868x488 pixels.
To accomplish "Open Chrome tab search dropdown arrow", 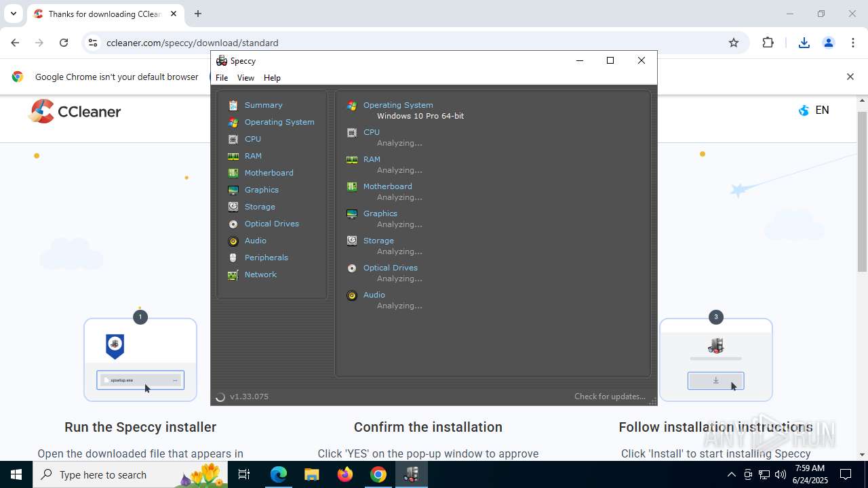I will pos(13,14).
